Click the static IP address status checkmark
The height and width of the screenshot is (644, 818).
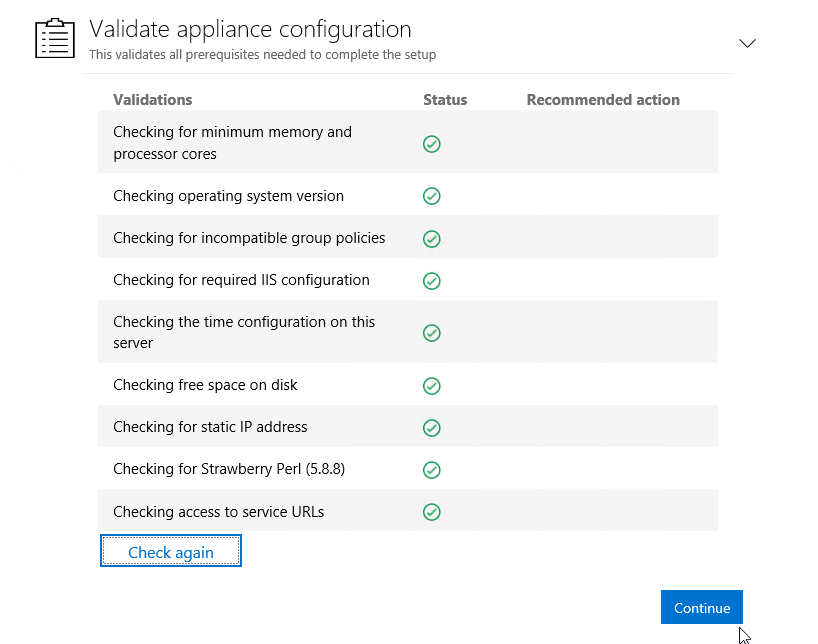(x=431, y=427)
